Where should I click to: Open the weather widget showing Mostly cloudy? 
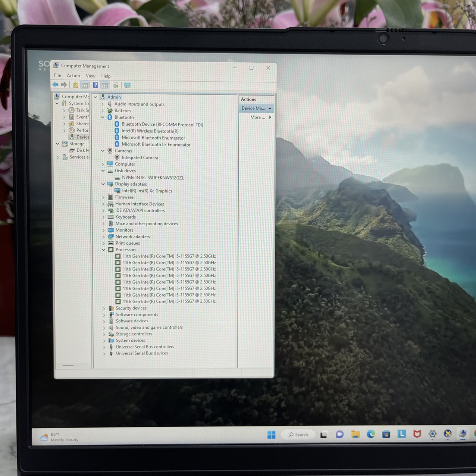59,437
